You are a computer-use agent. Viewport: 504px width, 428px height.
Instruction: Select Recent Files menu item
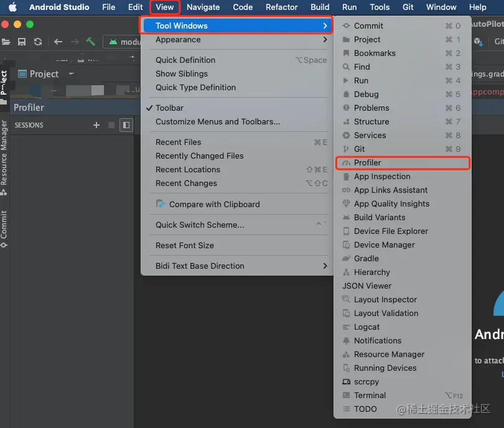click(238, 142)
